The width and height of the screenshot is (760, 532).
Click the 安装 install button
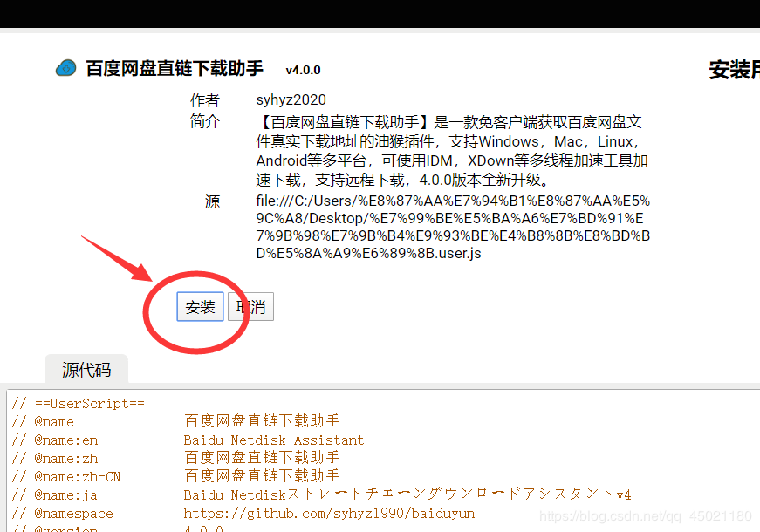point(200,306)
